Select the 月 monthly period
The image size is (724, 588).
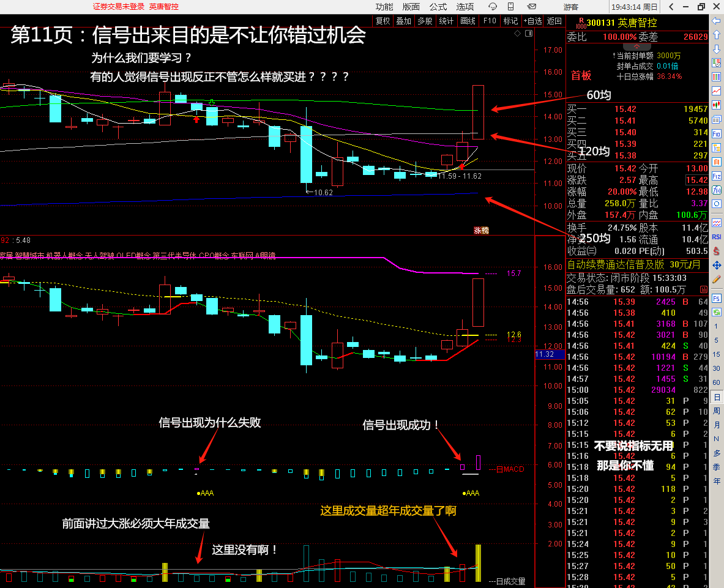pyautogui.click(x=716, y=425)
